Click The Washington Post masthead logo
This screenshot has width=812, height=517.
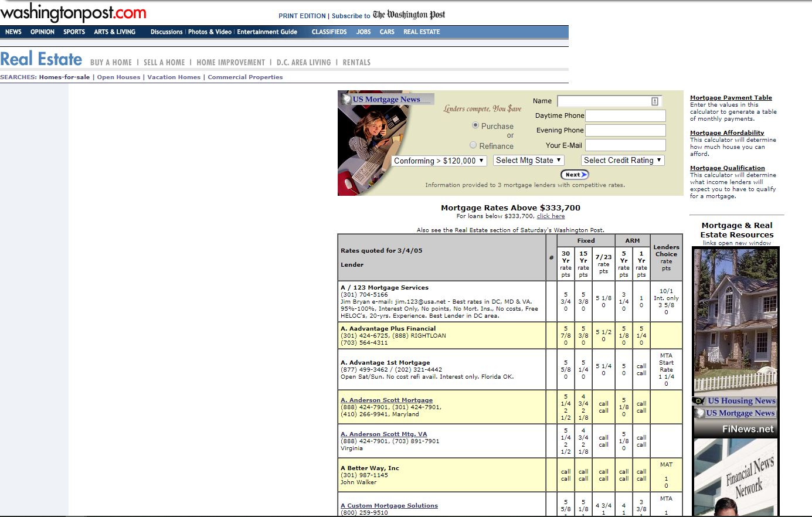[x=409, y=15]
